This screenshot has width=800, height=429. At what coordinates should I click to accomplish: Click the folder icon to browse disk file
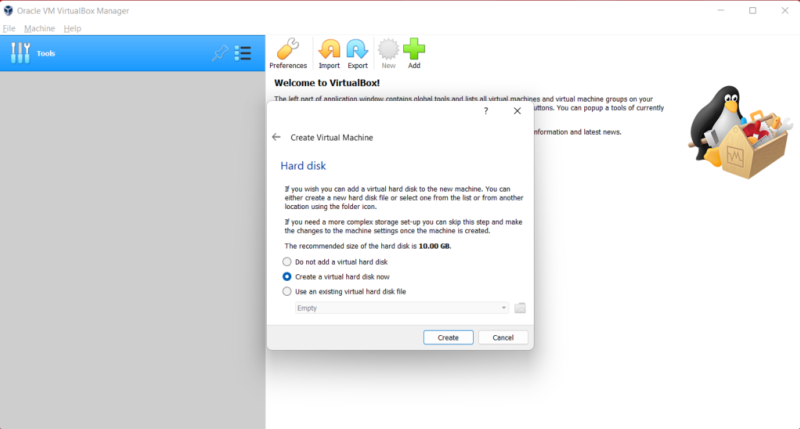pyautogui.click(x=520, y=308)
